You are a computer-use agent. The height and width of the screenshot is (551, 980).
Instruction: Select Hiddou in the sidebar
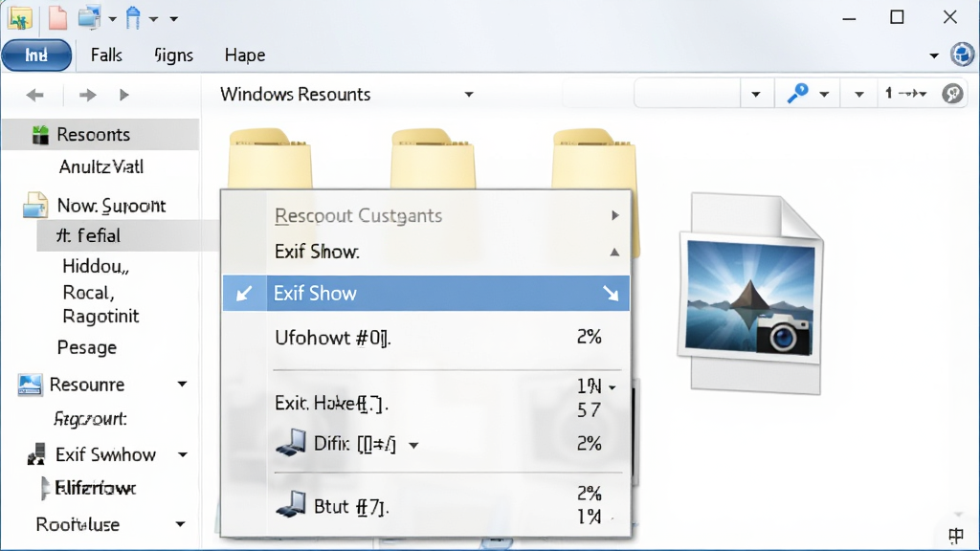(96, 267)
